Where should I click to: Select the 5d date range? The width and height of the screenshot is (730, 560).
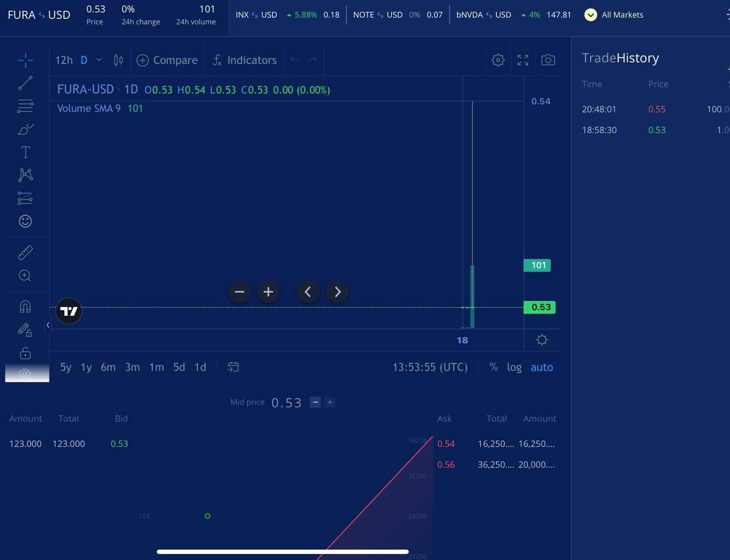[179, 367]
